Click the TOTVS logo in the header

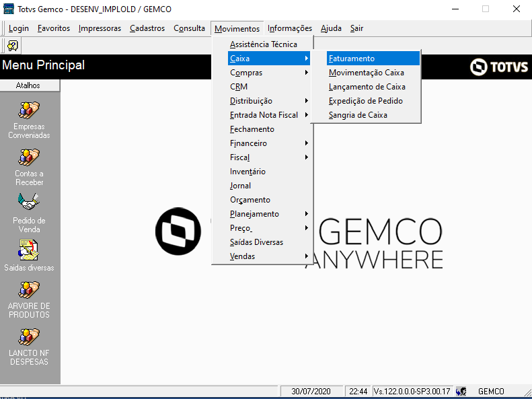[x=499, y=67]
